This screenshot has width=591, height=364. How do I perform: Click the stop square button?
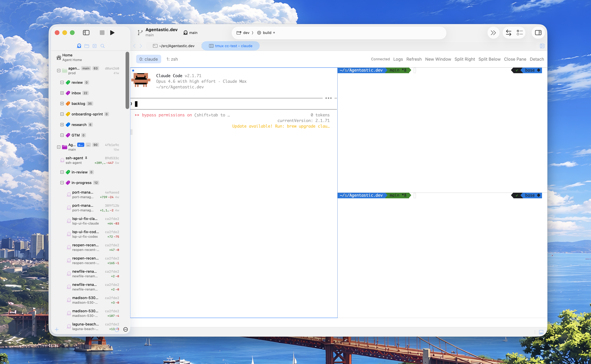[102, 33]
